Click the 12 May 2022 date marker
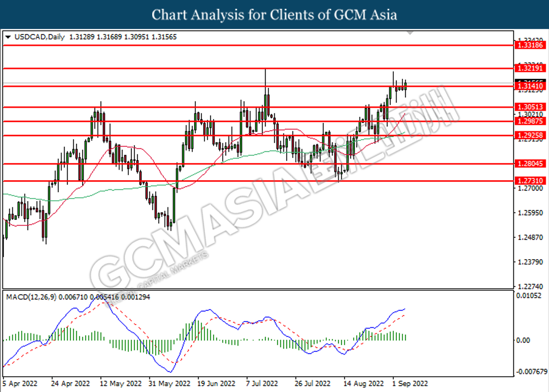This screenshot has height=392, width=549. [120, 384]
